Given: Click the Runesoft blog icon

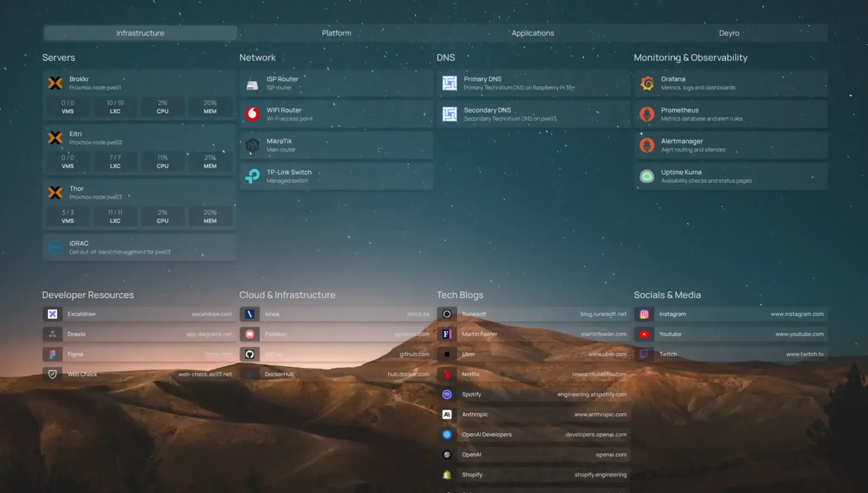Looking at the screenshot, I should point(447,314).
